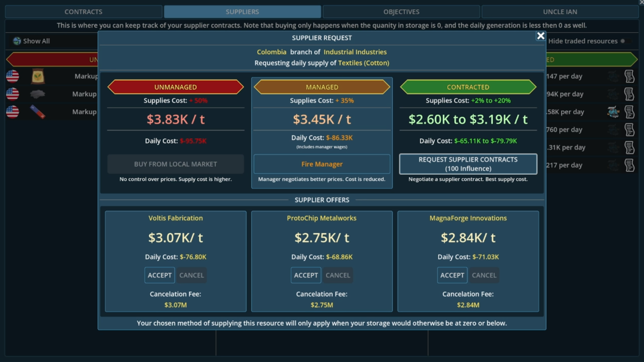Switch to the Contracts tab

83,12
